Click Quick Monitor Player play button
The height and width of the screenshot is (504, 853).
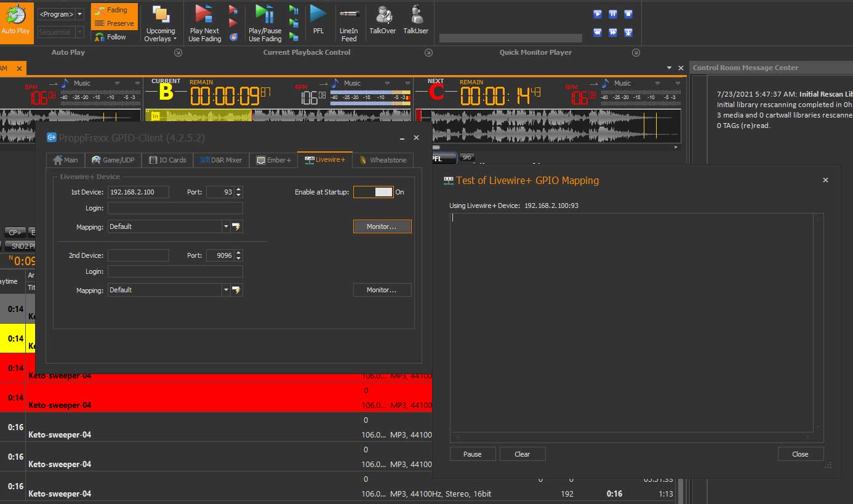click(597, 14)
